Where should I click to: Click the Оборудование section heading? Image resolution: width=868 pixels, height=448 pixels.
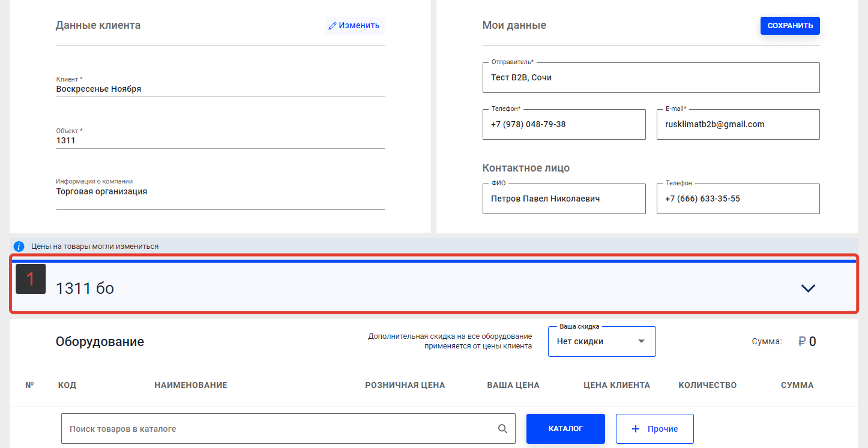pos(100,342)
